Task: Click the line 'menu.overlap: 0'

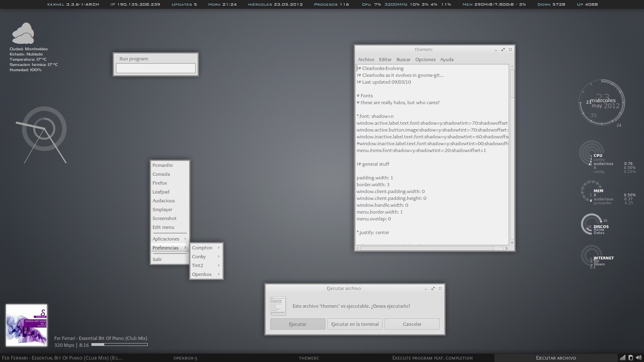Action: [374, 219]
